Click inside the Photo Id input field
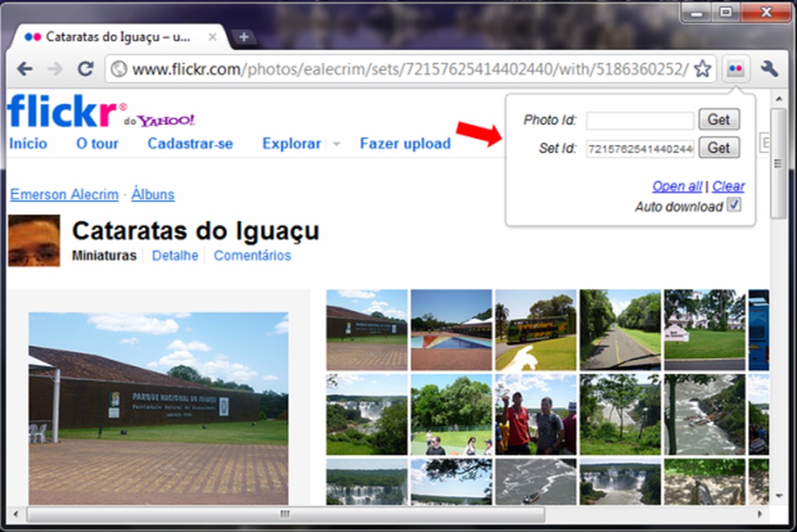 (639, 120)
